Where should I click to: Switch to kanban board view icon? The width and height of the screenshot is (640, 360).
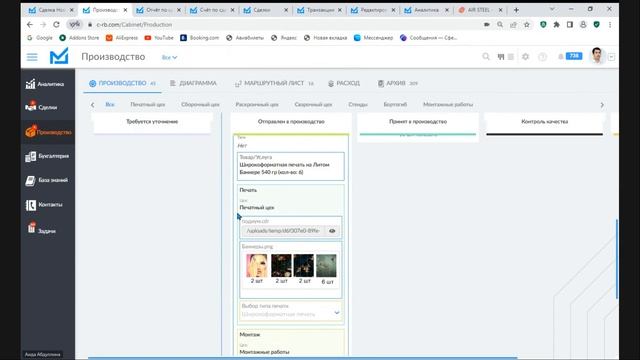pos(501,57)
